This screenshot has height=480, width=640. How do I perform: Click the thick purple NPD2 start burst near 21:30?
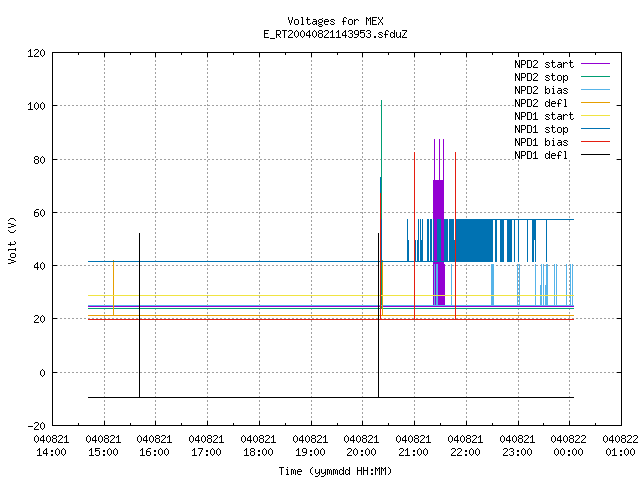pyautogui.click(x=439, y=241)
